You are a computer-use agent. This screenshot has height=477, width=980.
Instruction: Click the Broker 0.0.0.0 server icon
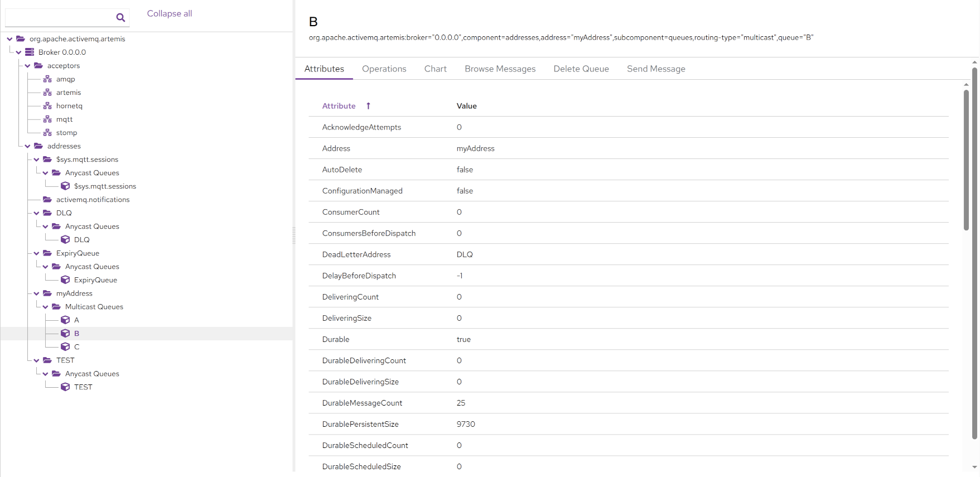pyautogui.click(x=30, y=52)
